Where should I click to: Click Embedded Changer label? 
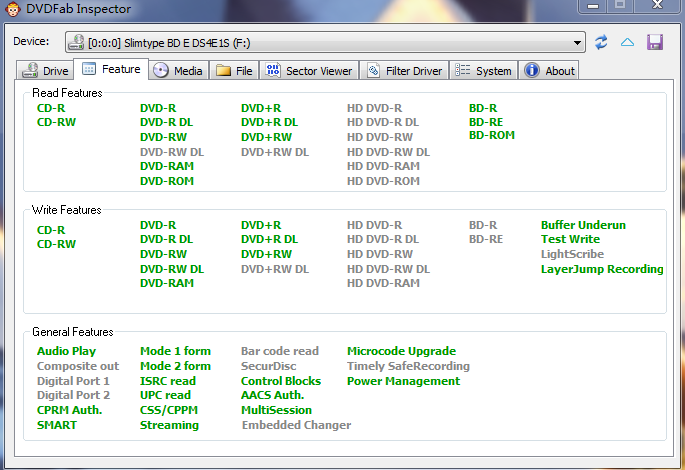click(296, 425)
